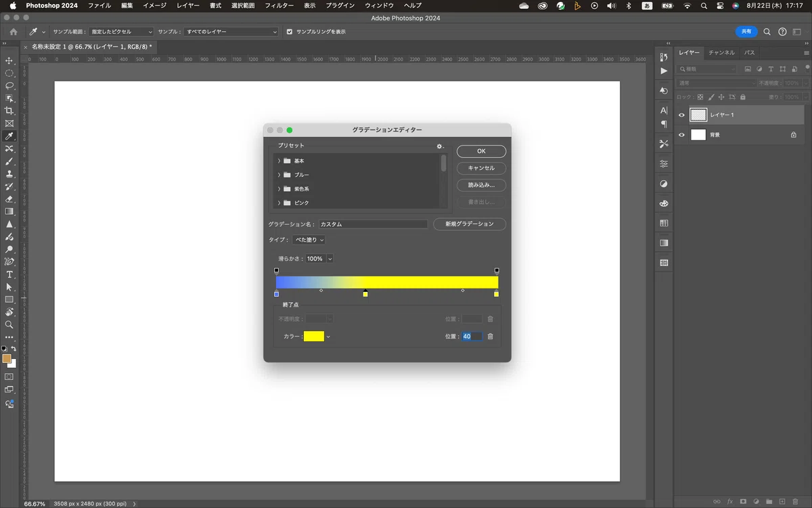Open the すべてのレイヤー sample dropdown

(x=231, y=32)
